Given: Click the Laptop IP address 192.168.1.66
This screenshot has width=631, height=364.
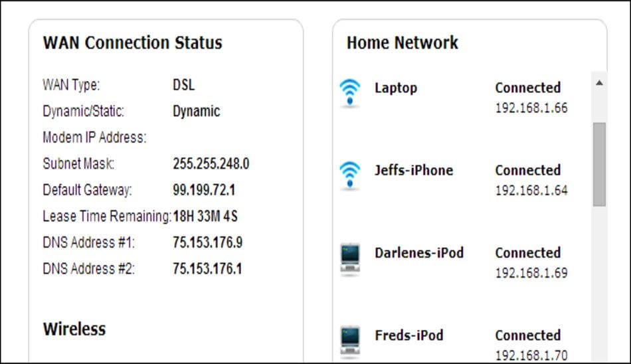Looking at the screenshot, I should tap(531, 108).
